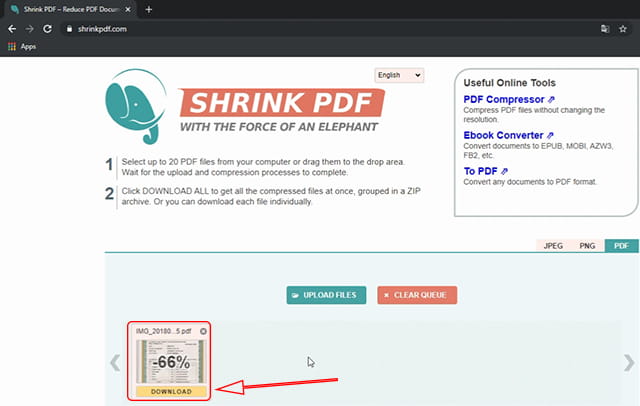
Task: Click the CLEAR QUEUE button
Action: (417, 295)
